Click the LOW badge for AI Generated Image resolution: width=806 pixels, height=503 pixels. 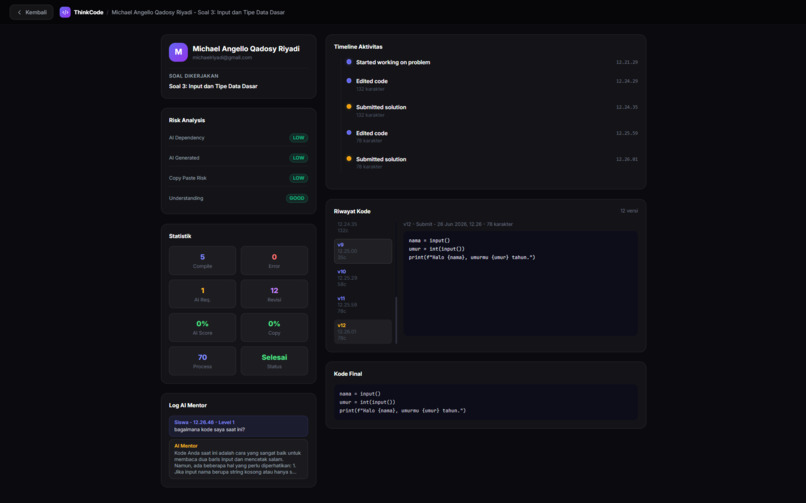point(298,158)
